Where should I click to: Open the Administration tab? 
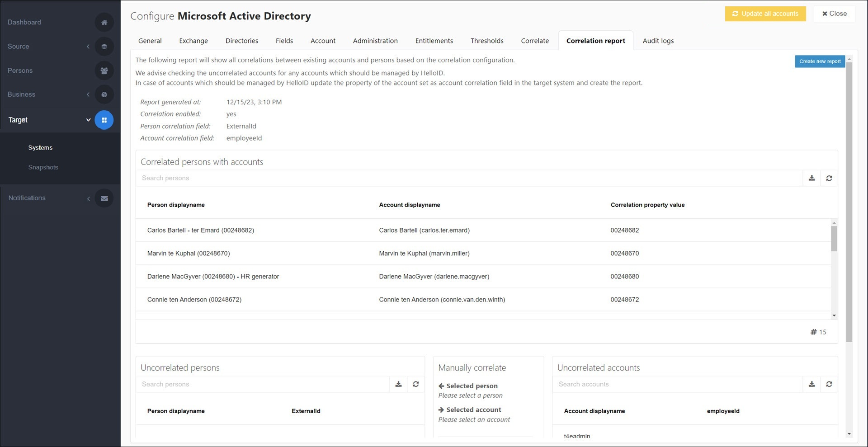click(x=375, y=41)
